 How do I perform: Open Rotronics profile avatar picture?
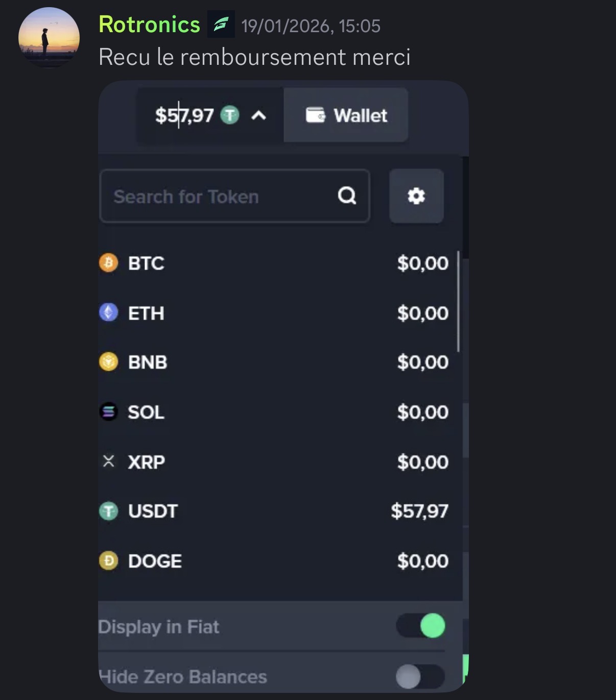click(x=49, y=37)
